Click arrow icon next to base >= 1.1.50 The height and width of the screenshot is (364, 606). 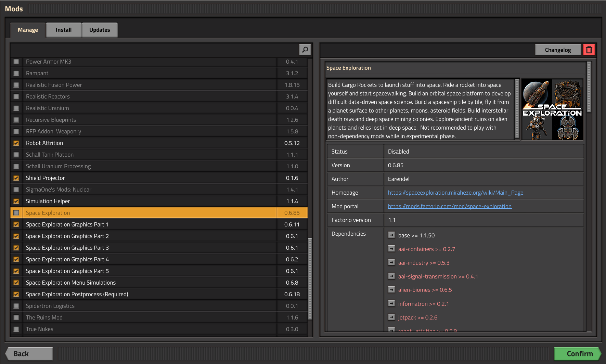[x=391, y=235]
